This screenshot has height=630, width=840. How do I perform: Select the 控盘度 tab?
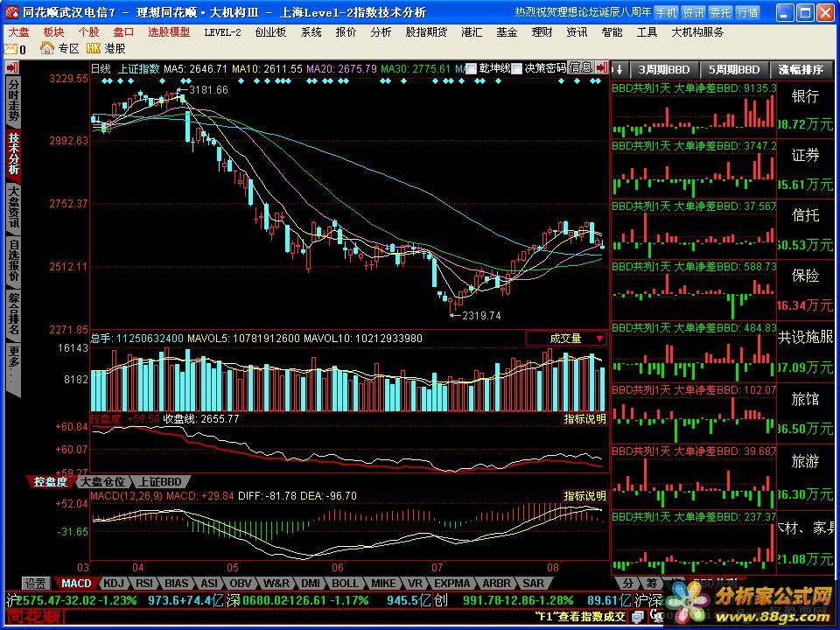(x=51, y=481)
